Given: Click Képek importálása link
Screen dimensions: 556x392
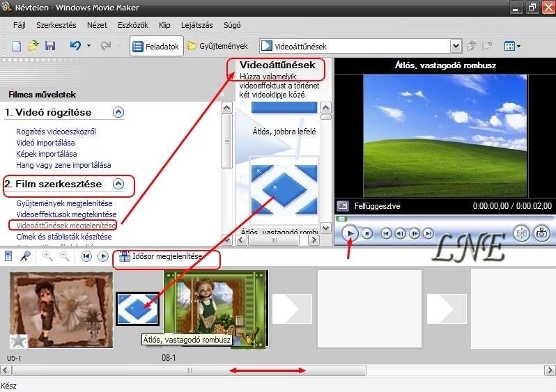Looking at the screenshot, I should 47,154.
